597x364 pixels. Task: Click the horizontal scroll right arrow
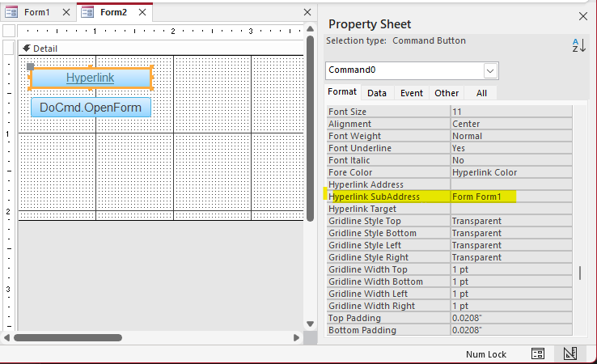pos(297,338)
